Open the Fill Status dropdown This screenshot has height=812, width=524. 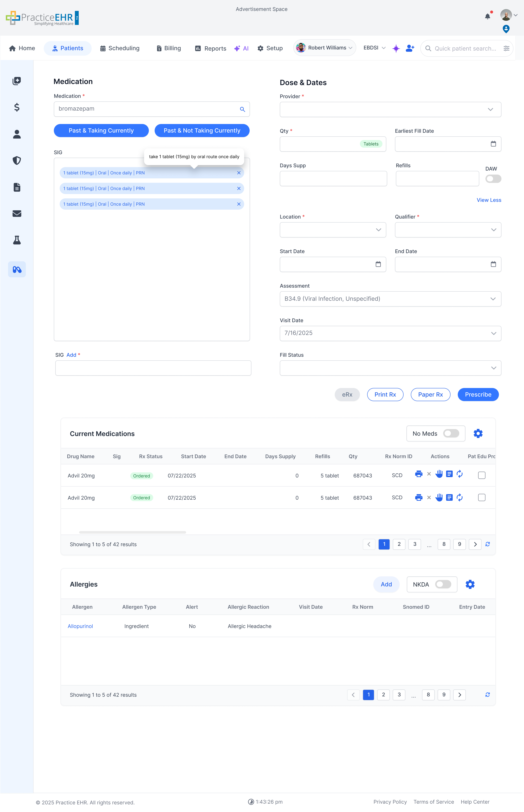coord(390,368)
